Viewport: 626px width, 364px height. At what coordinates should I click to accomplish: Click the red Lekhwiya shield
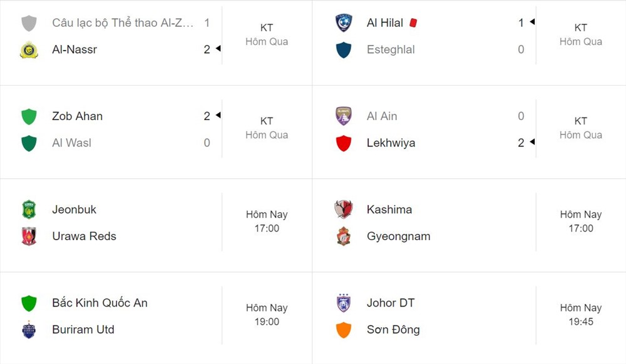click(343, 143)
